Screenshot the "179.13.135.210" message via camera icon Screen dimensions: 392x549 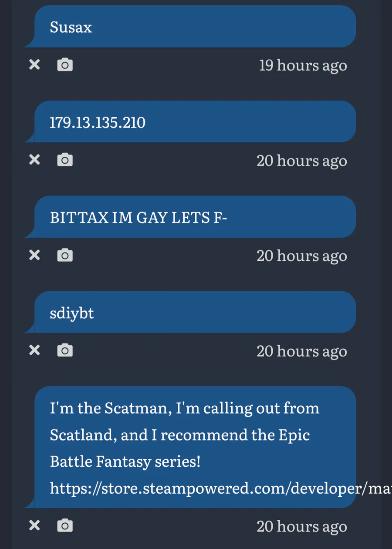[65, 160]
